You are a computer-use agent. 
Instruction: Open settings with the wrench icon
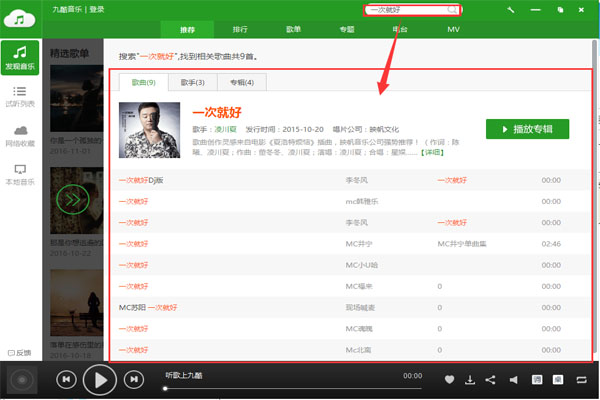(512, 9)
